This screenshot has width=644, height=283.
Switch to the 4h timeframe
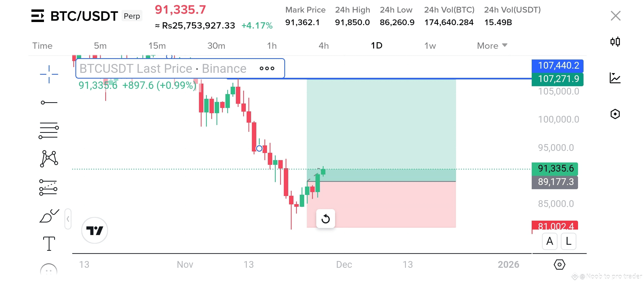tap(324, 46)
